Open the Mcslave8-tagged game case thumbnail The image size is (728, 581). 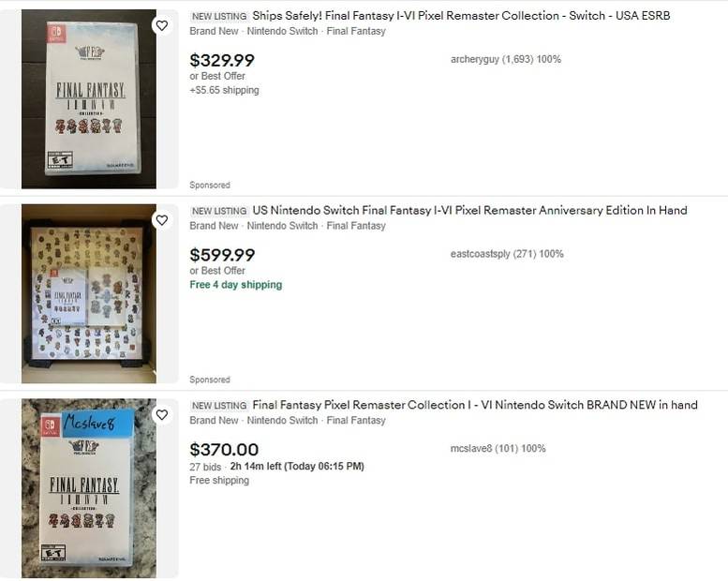(89, 488)
